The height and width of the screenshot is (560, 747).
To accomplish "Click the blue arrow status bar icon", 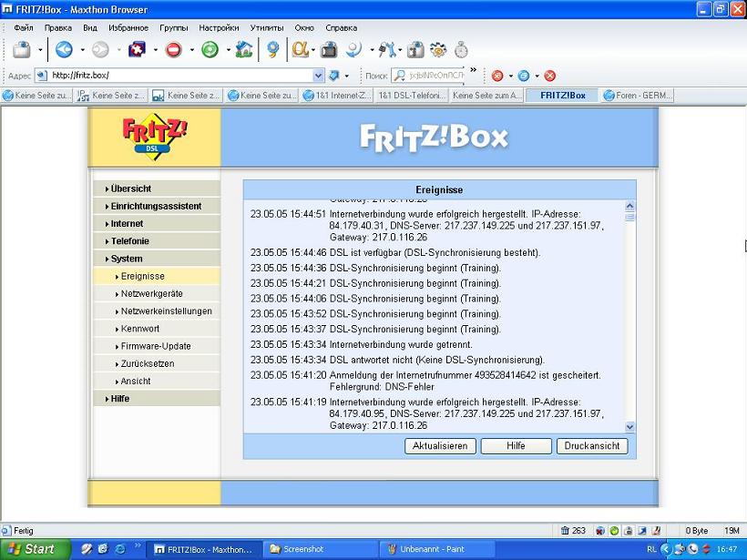I will tap(642, 531).
